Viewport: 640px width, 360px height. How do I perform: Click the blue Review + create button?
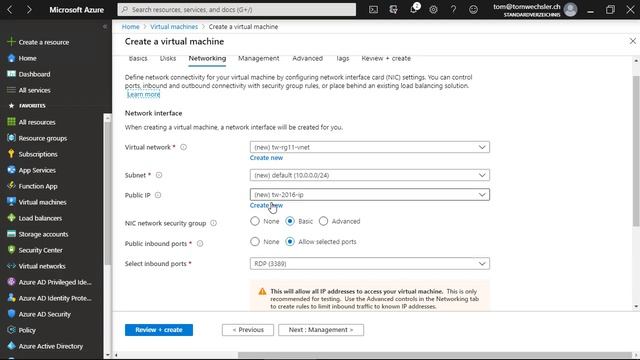(x=159, y=330)
